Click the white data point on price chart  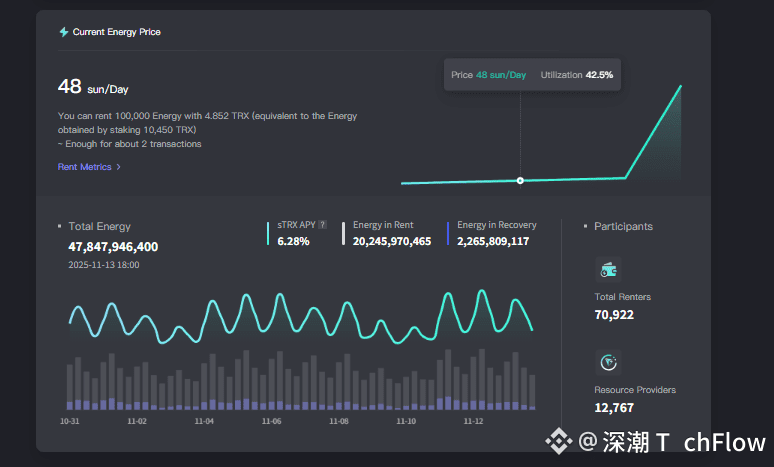point(520,180)
